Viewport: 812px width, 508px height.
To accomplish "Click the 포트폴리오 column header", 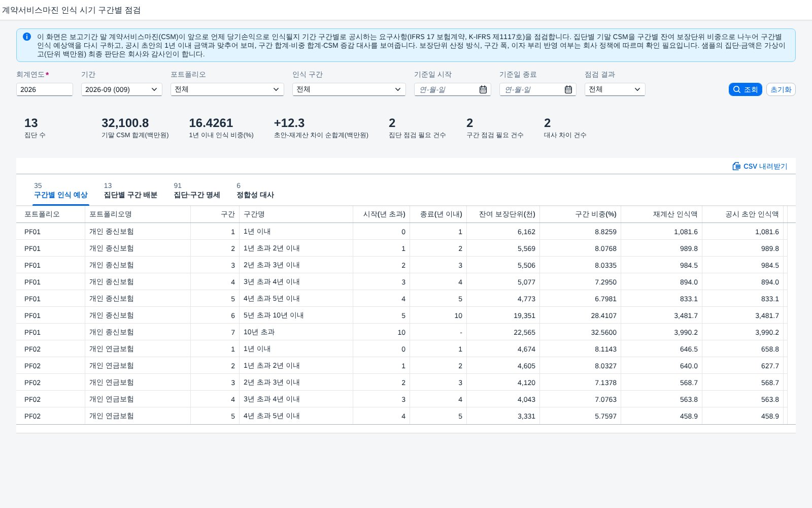I will (51, 214).
